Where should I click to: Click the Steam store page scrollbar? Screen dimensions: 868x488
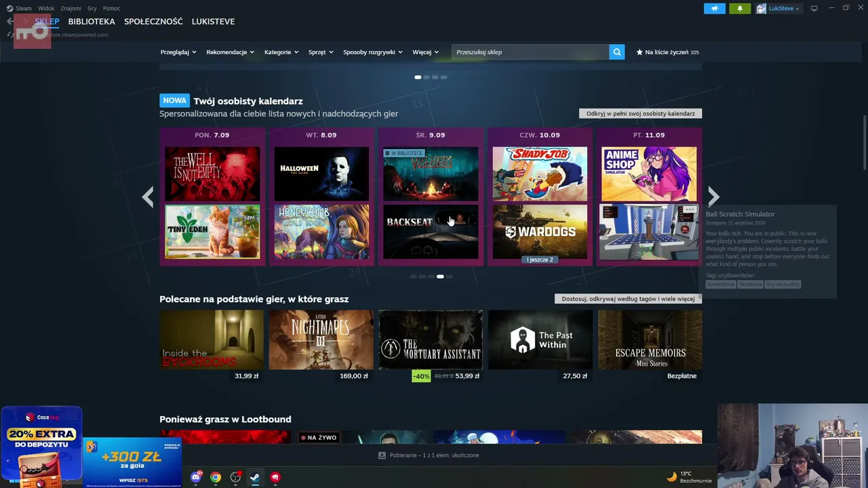coord(865,143)
